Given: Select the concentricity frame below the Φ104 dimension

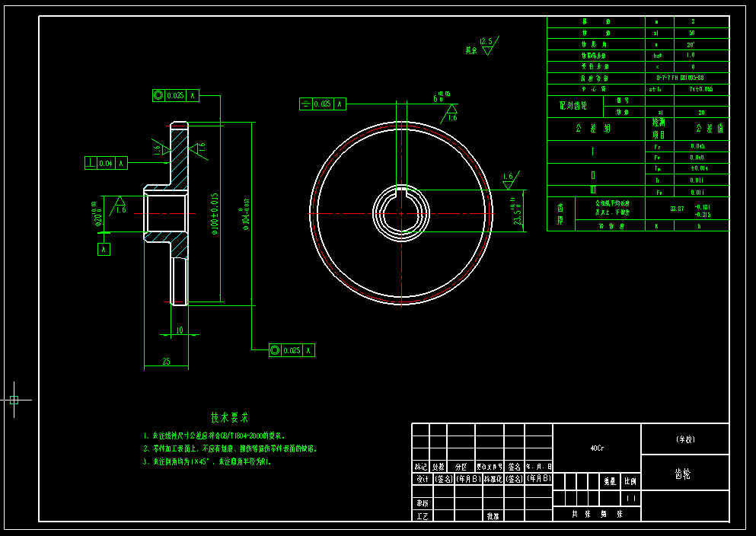Looking at the screenshot, I should click(x=292, y=350).
